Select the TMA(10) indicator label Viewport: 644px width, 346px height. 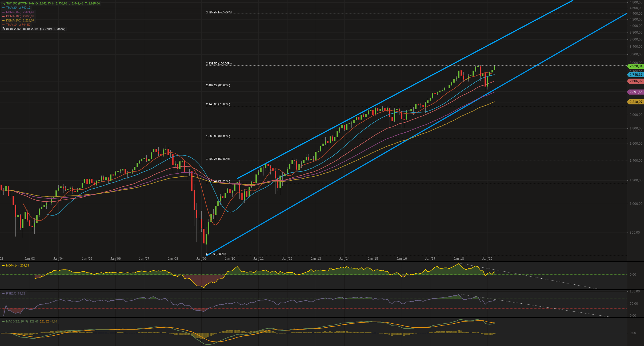click(x=12, y=25)
